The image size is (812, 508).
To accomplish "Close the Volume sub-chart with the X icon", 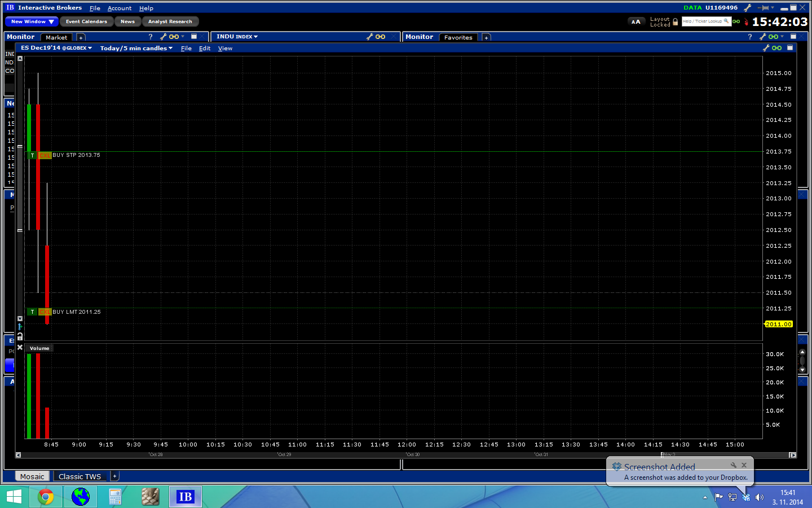I will [20, 348].
